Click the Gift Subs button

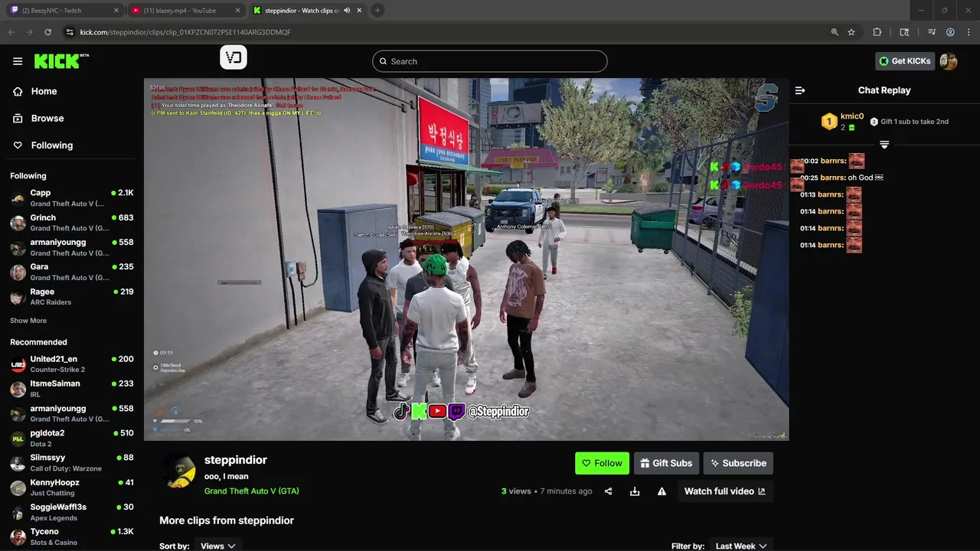tap(666, 463)
